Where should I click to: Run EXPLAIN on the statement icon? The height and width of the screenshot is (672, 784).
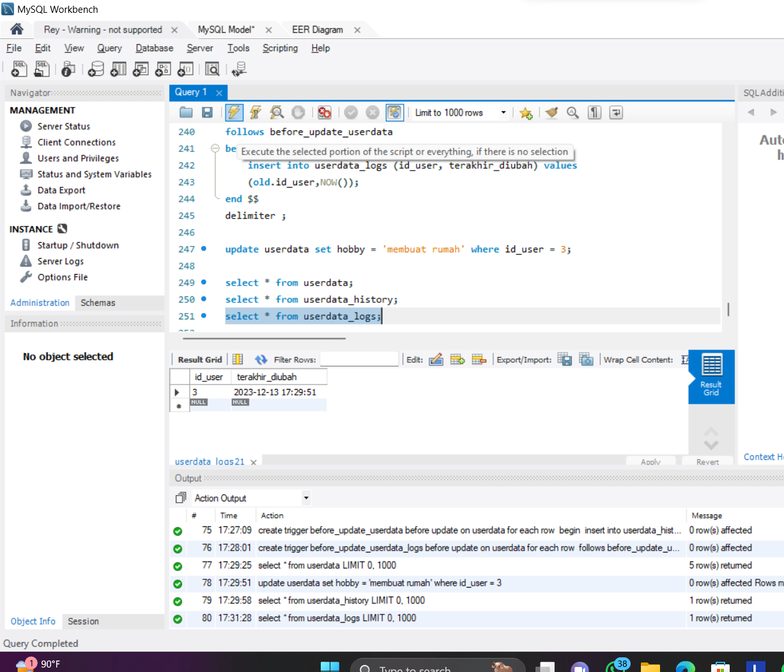(277, 112)
